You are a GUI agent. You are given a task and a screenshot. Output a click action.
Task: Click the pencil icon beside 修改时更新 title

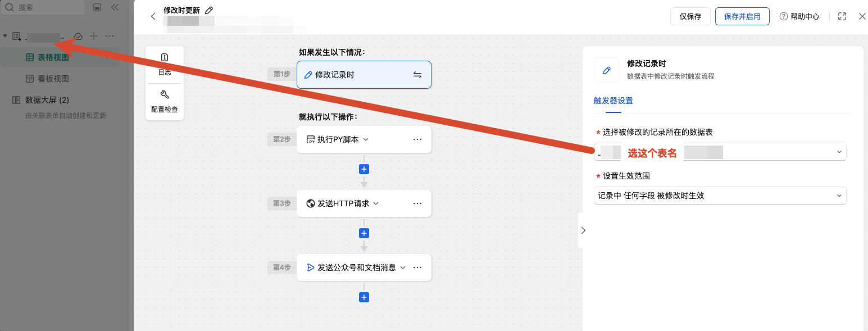pos(209,10)
